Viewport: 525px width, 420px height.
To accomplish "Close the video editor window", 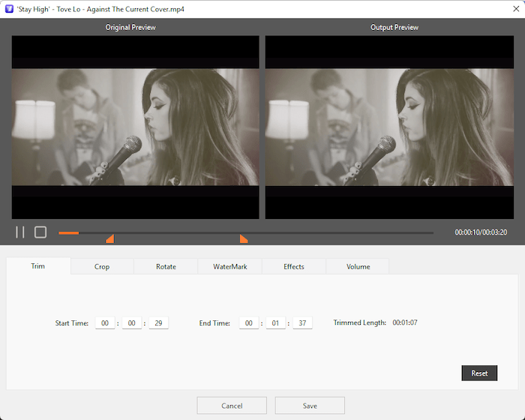I will point(516,9).
